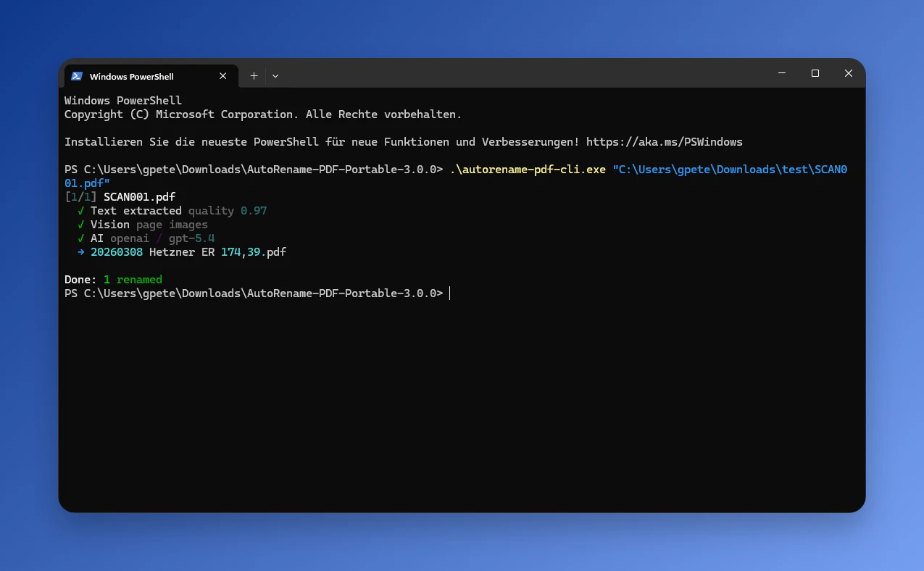The width and height of the screenshot is (924, 571).
Task: Expand the new-tab profile dropdown chevron
Action: tap(275, 76)
